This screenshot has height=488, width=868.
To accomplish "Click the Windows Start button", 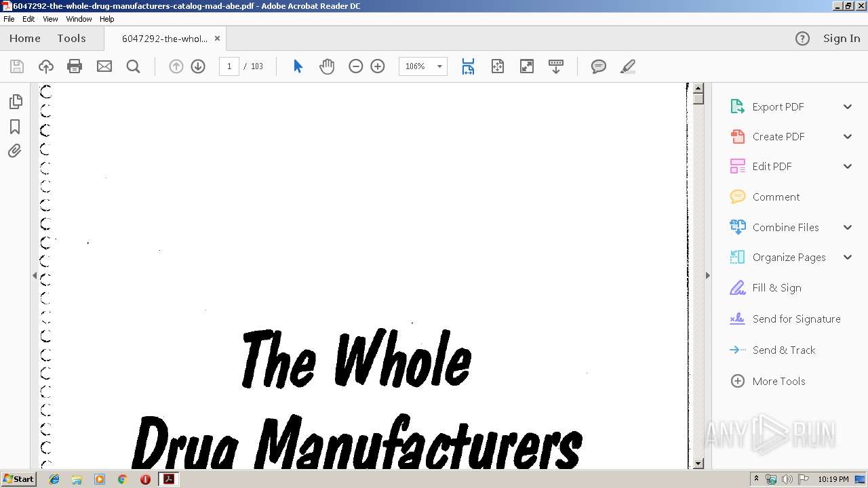I will (18, 479).
